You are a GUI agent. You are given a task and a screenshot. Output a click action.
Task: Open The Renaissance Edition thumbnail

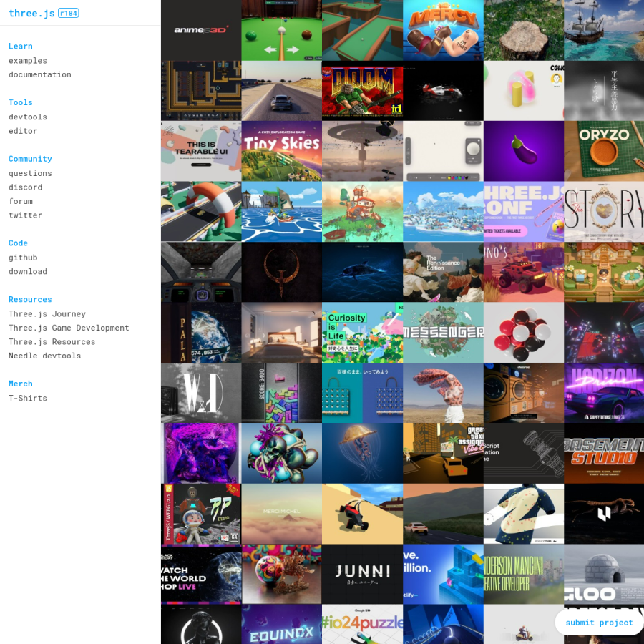coord(443,271)
